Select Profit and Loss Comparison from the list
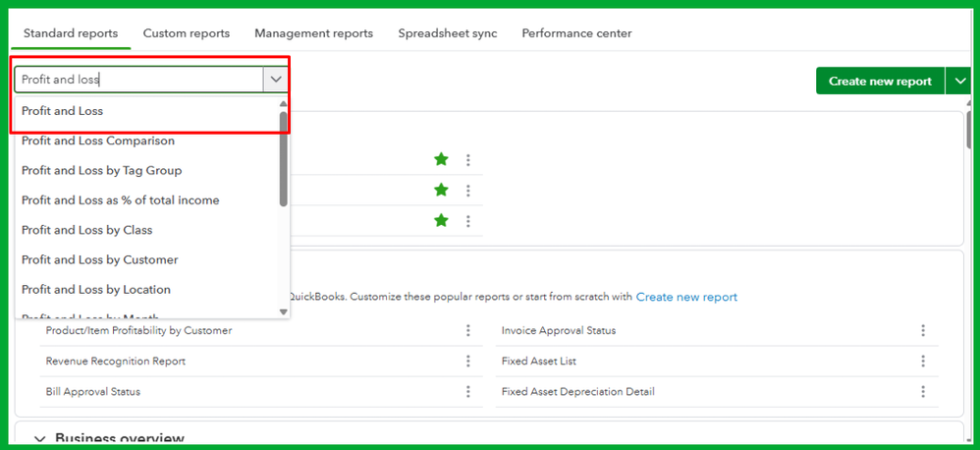Image resolution: width=980 pixels, height=450 pixels. pyautogui.click(x=98, y=141)
